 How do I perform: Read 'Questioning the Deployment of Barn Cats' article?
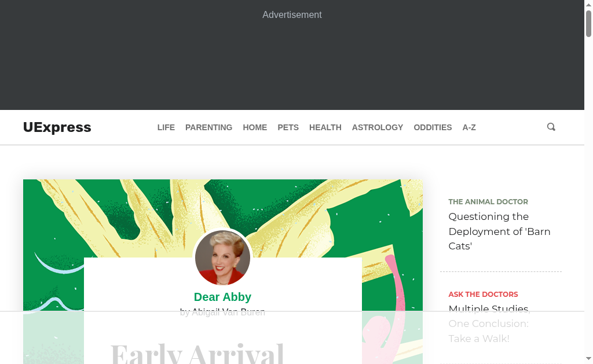pos(499,231)
